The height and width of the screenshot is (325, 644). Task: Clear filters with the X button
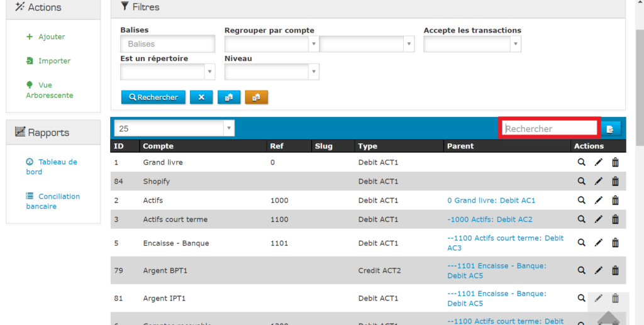click(201, 97)
